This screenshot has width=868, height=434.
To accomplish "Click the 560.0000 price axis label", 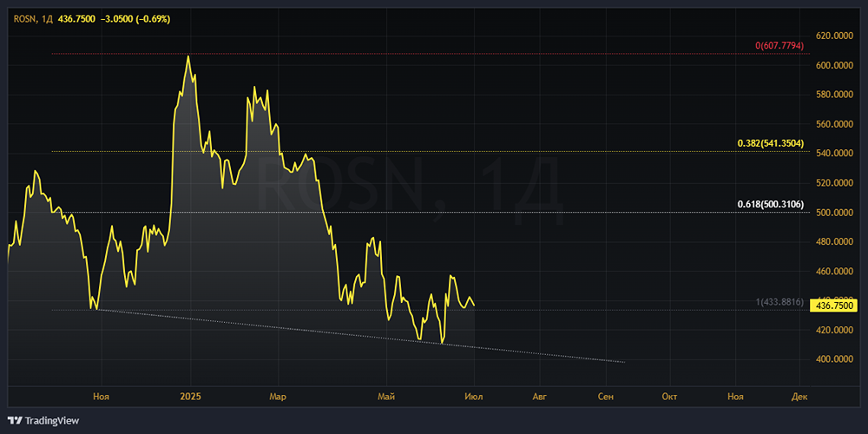I will [x=833, y=124].
